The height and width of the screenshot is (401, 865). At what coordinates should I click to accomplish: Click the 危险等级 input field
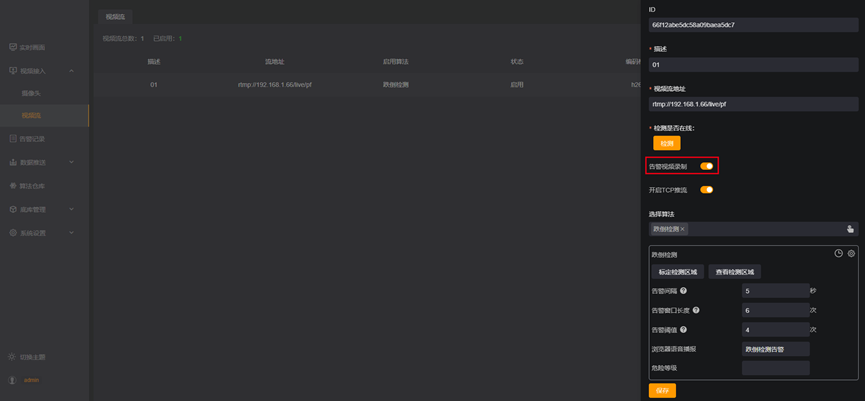coord(776,368)
